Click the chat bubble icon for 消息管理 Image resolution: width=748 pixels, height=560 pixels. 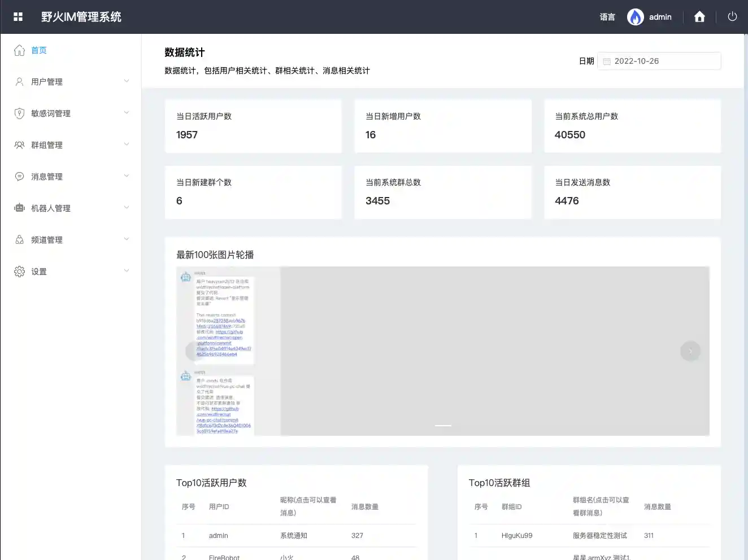click(19, 177)
